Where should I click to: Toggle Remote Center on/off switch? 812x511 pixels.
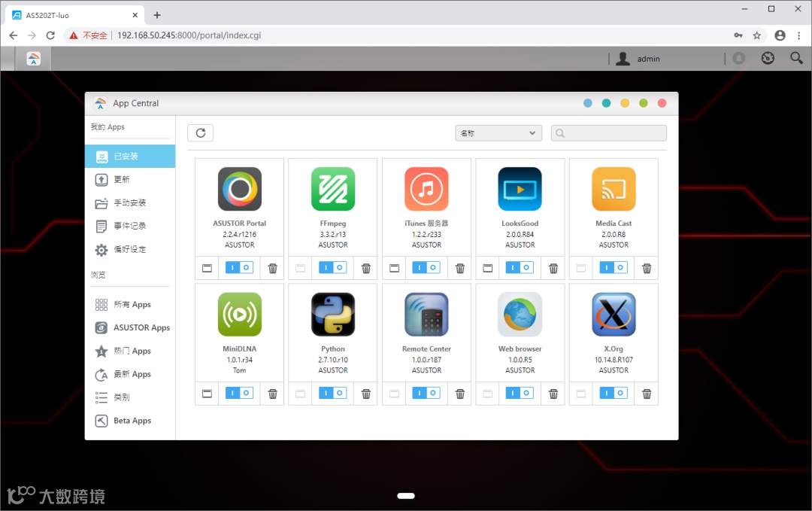426,393
